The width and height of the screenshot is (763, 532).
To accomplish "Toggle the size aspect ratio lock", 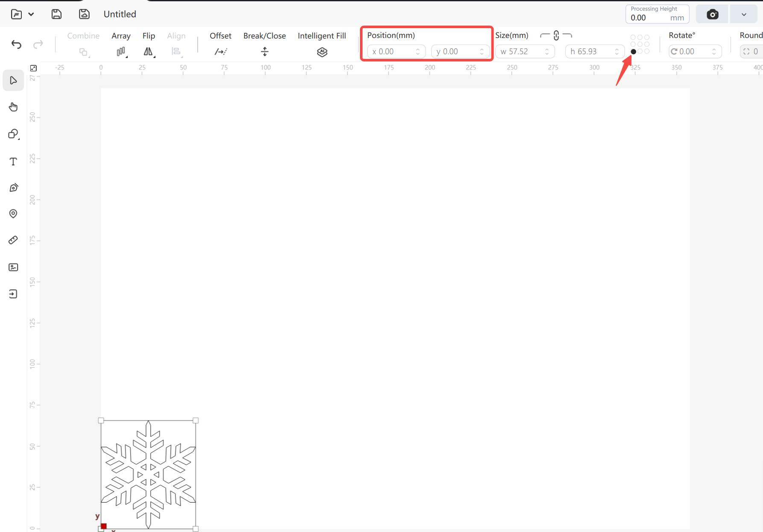I will [556, 35].
